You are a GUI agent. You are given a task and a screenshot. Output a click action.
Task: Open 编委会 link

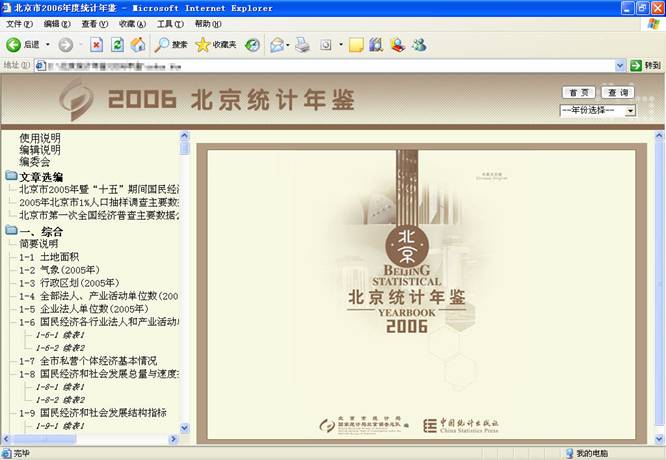[35, 162]
